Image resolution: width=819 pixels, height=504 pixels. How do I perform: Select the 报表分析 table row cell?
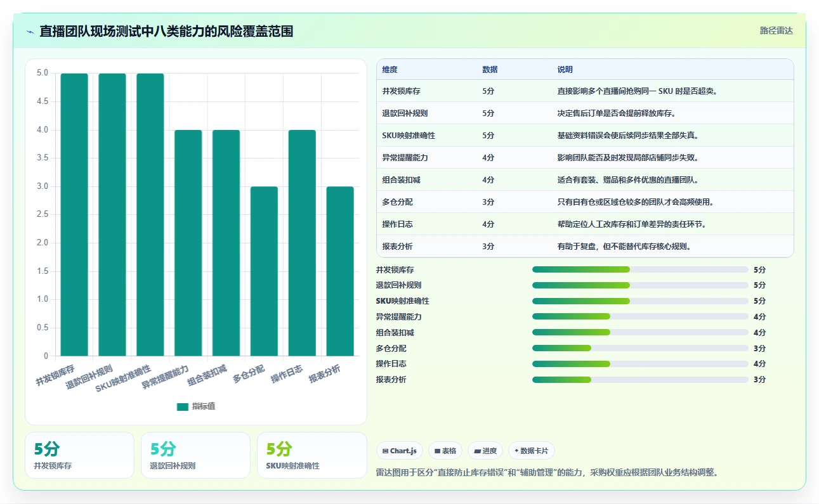coord(398,247)
